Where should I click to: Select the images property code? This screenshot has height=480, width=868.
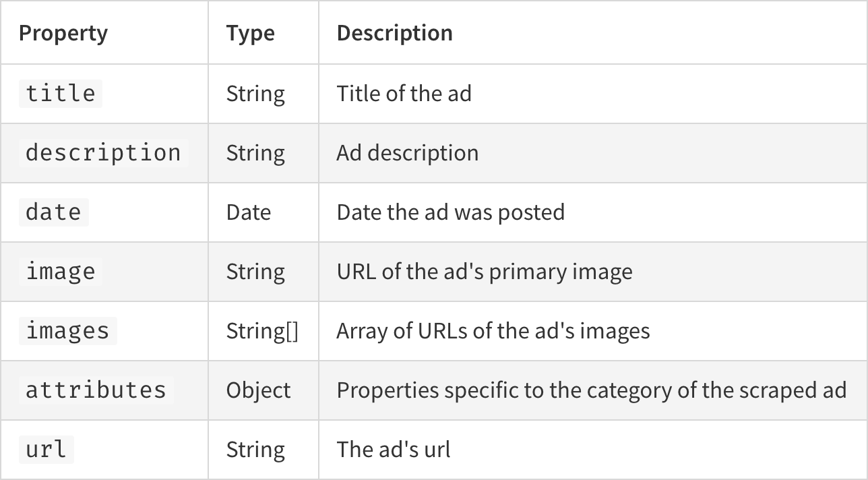click(67, 330)
